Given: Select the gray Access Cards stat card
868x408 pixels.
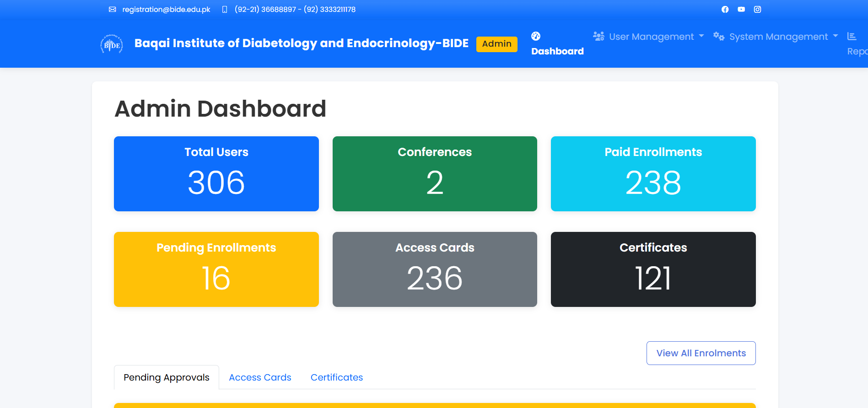Looking at the screenshot, I should point(435,269).
